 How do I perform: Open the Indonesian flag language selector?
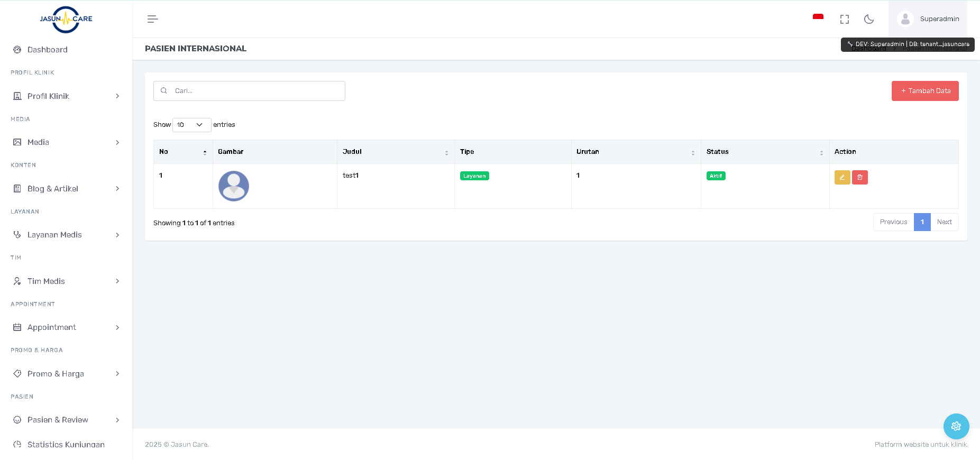point(818,19)
